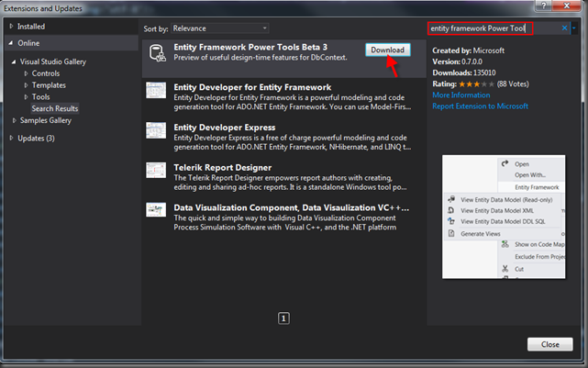
Task: Click the Close button
Action: (x=549, y=344)
